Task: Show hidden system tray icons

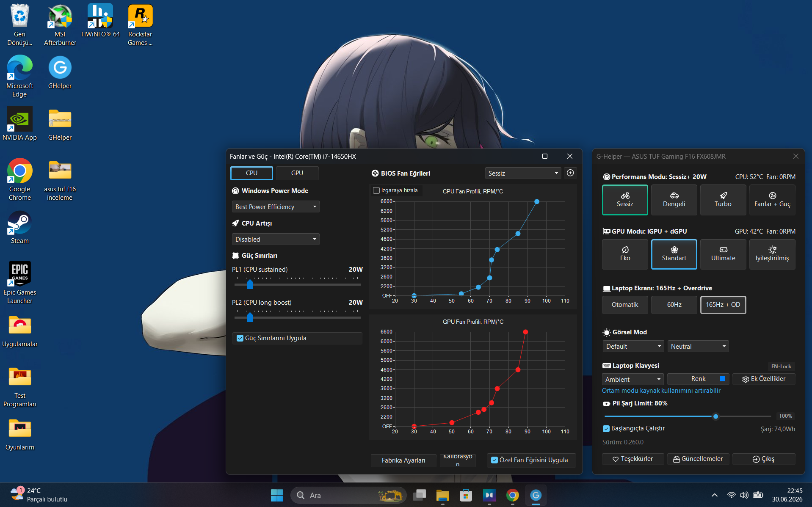Action: [715, 495]
